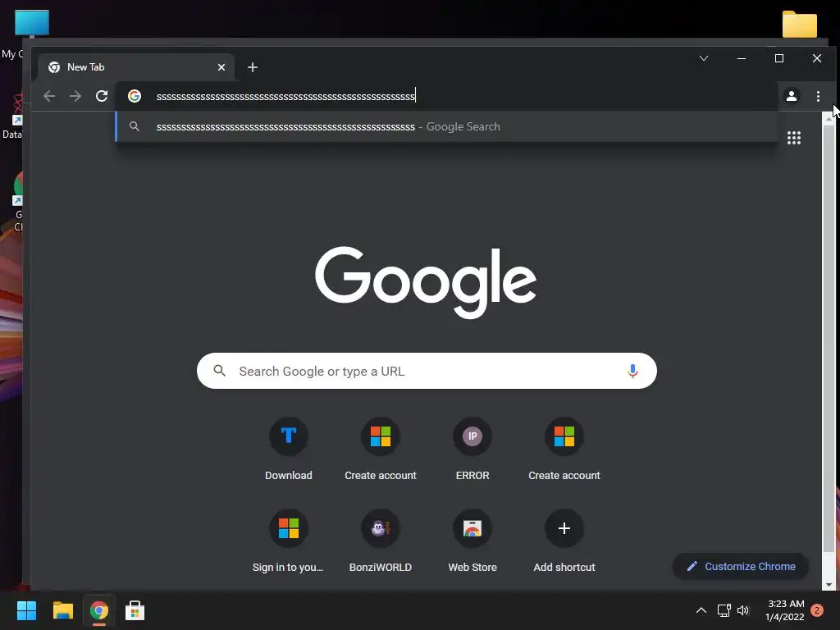The image size is (840, 630).
Task: Open the notification badge showing 2
Action: click(817, 610)
